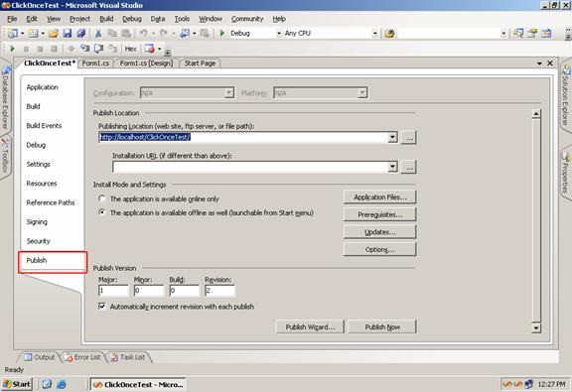Click the Publish Now button
The width and height of the screenshot is (572, 392).
382,327
